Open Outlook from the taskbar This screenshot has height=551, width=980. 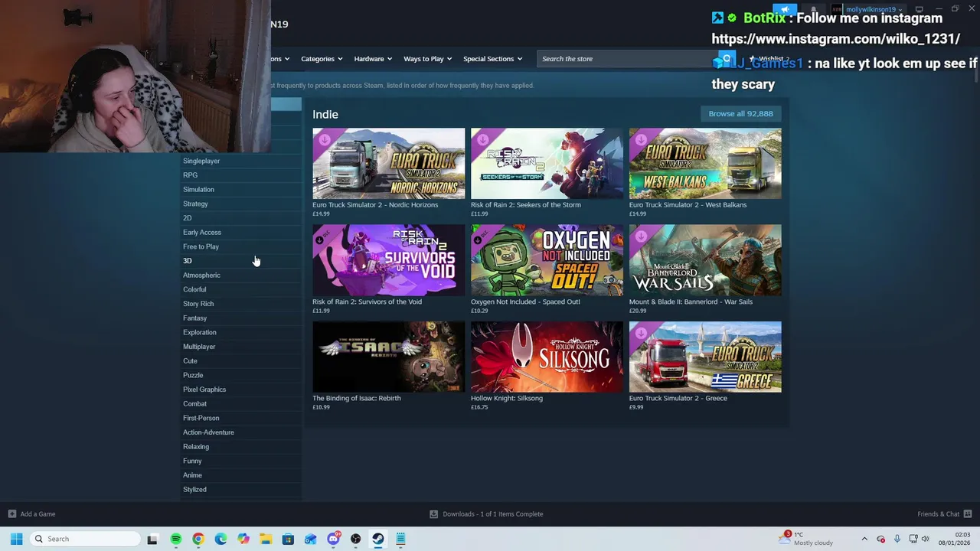coord(311,539)
